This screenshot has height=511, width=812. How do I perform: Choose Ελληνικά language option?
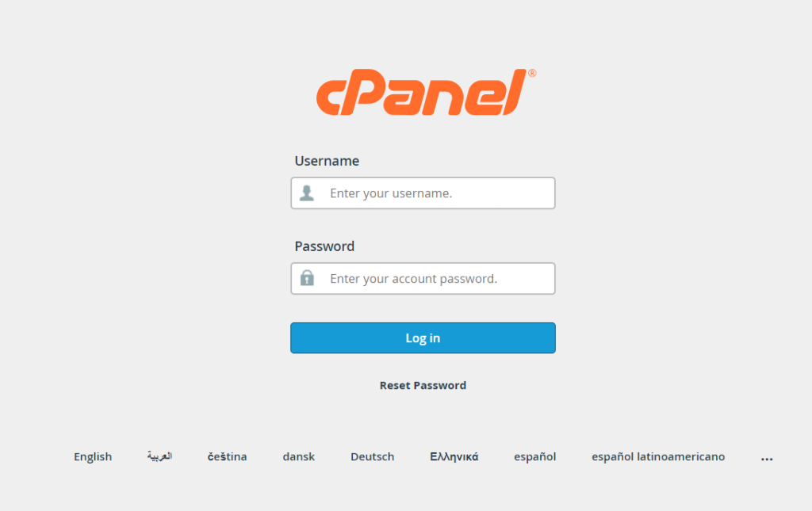(454, 457)
